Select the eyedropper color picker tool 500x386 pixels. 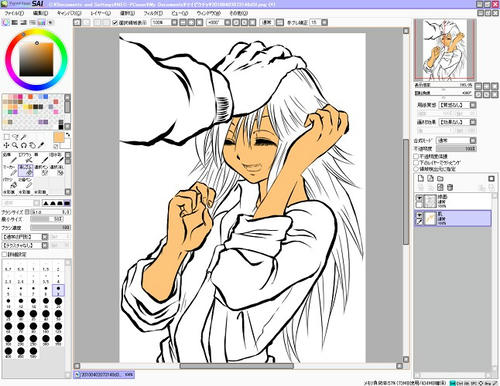pos(41,145)
